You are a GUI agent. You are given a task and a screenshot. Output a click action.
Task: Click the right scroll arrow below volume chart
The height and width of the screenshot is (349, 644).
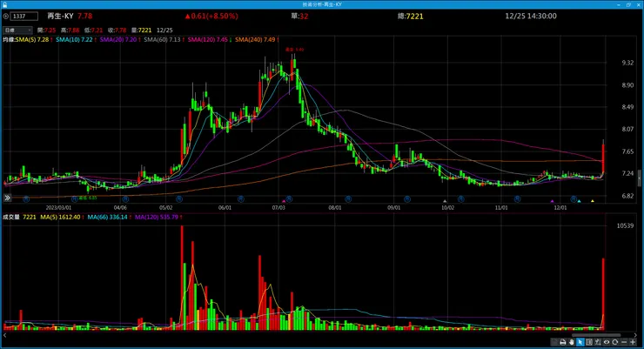tap(635, 335)
